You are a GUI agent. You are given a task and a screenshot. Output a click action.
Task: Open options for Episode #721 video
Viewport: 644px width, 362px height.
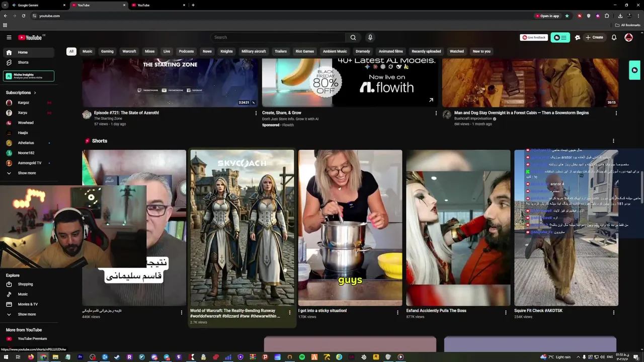(x=256, y=113)
